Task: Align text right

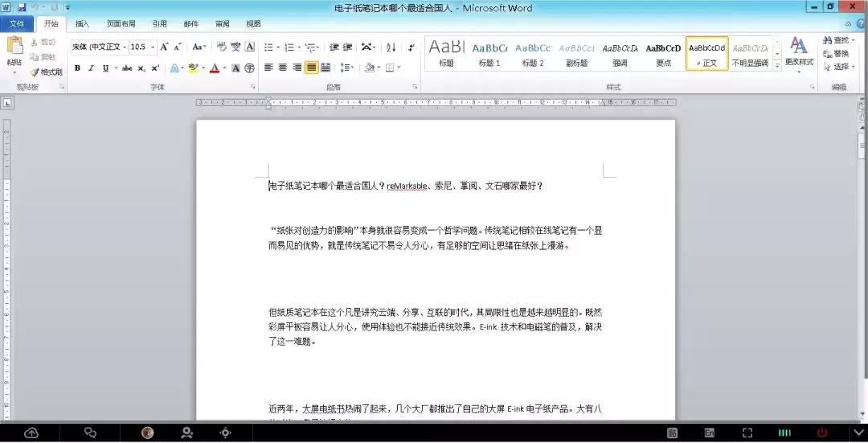Action: 297,68
